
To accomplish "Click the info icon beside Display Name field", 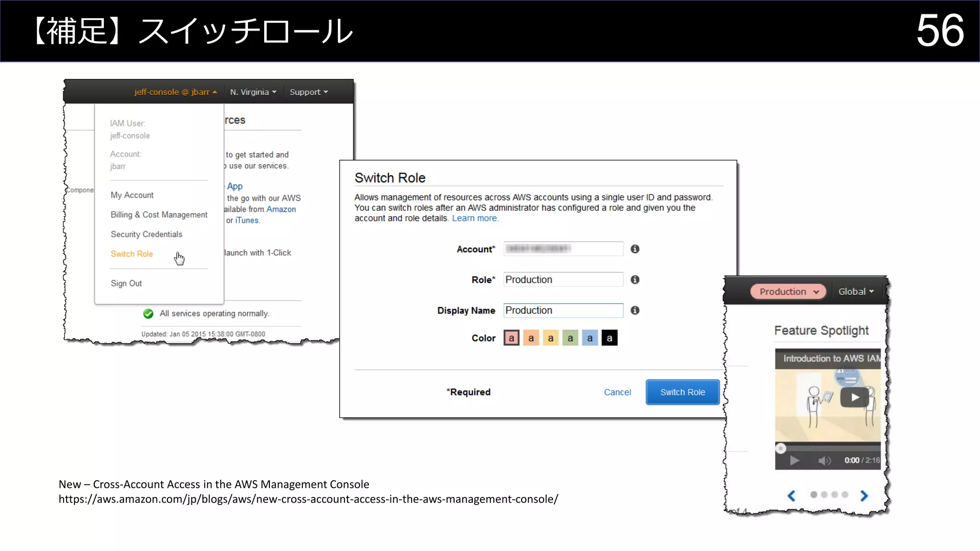I will pyautogui.click(x=635, y=310).
